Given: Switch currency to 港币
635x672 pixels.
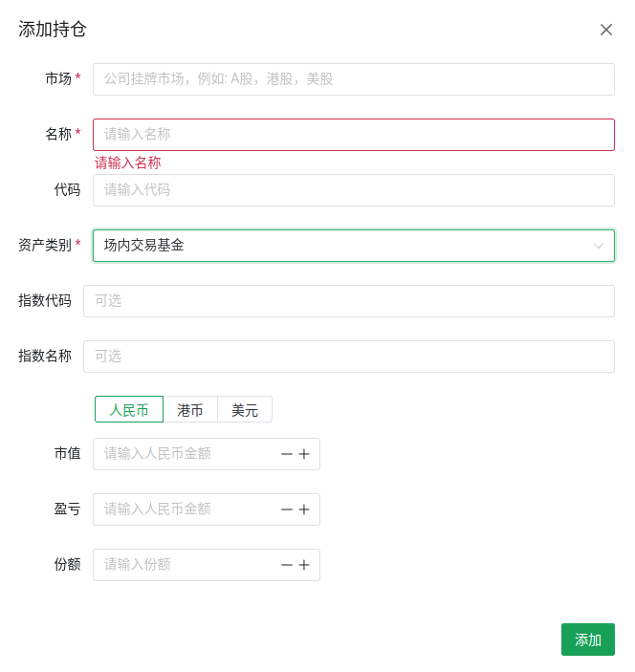Looking at the screenshot, I should (190, 409).
